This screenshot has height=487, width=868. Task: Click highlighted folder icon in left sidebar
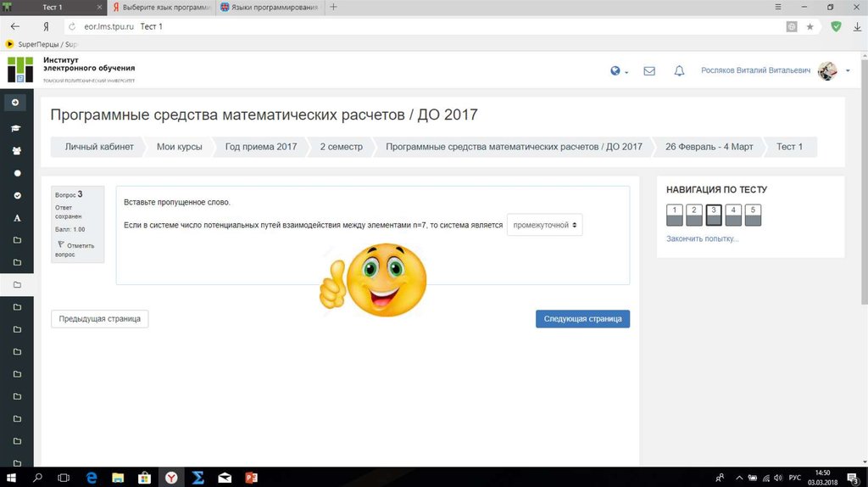[x=17, y=285]
